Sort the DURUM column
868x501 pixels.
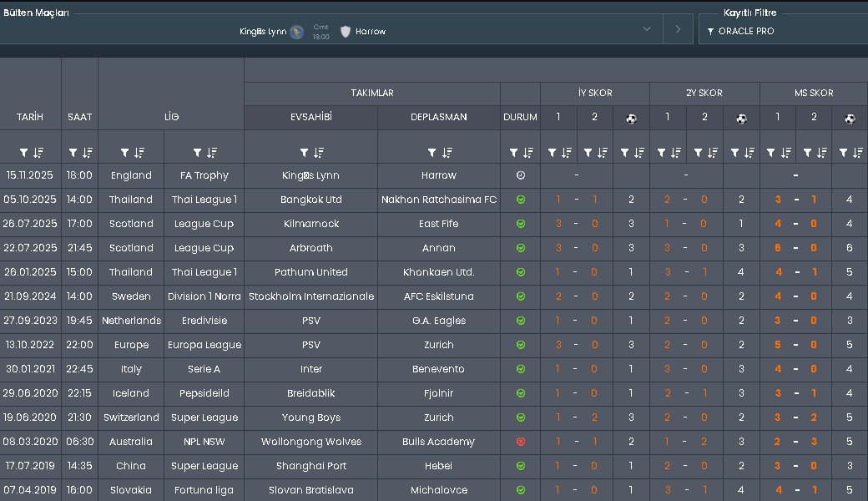pyautogui.click(x=528, y=153)
